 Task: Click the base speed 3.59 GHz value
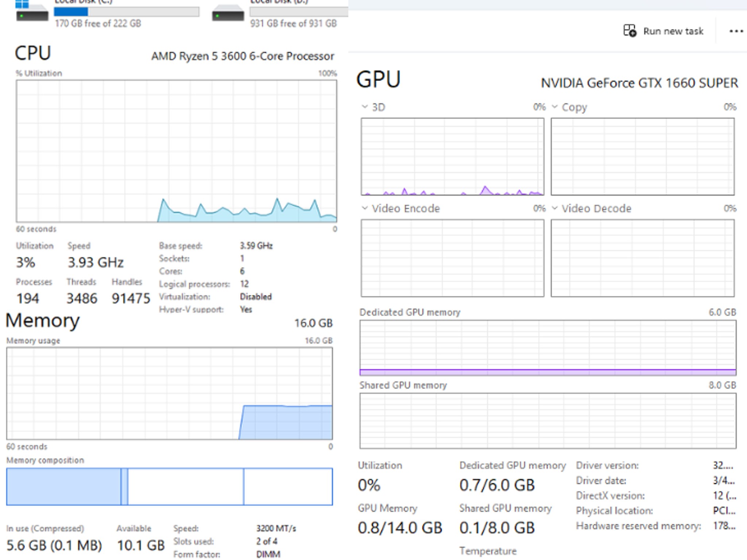click(x=256, y=246)
